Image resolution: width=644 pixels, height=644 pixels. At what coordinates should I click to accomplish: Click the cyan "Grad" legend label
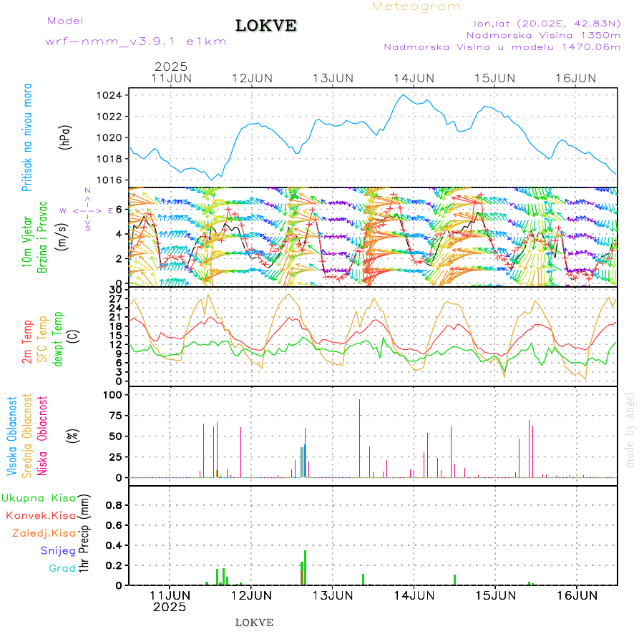pyautogui.click(x=62, y=568)
